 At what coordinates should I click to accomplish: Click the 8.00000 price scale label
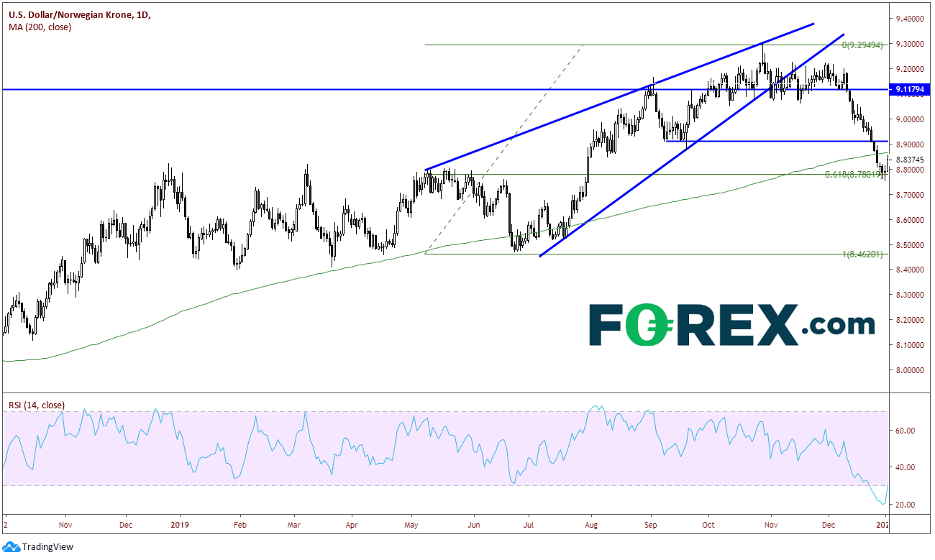[x=909, y=370]
